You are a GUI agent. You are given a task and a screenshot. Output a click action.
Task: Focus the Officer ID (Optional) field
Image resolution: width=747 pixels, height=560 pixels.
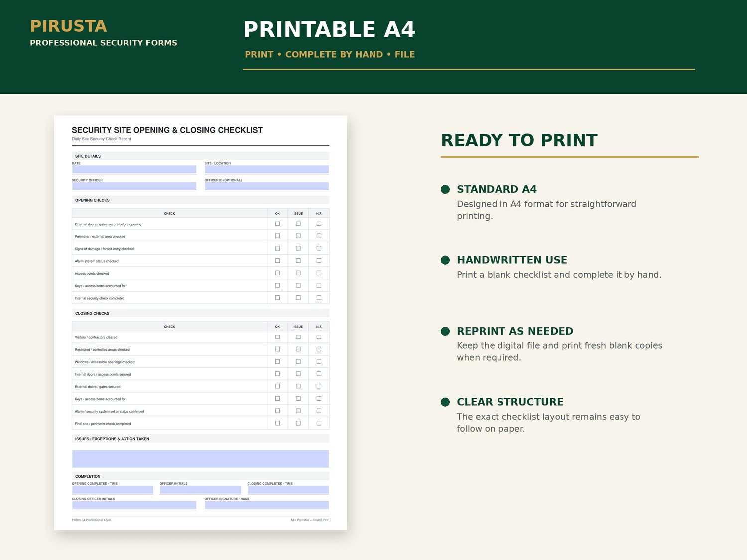[266, 186]
